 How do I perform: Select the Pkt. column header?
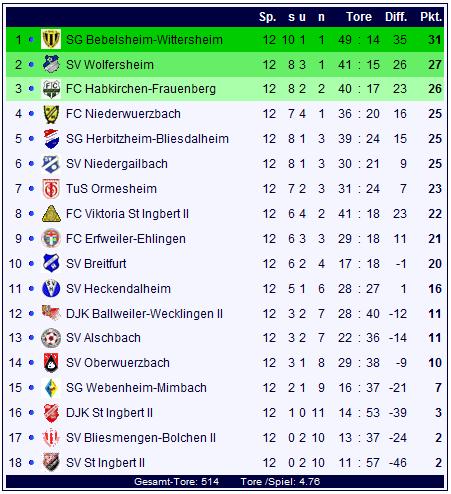(431, 17)
